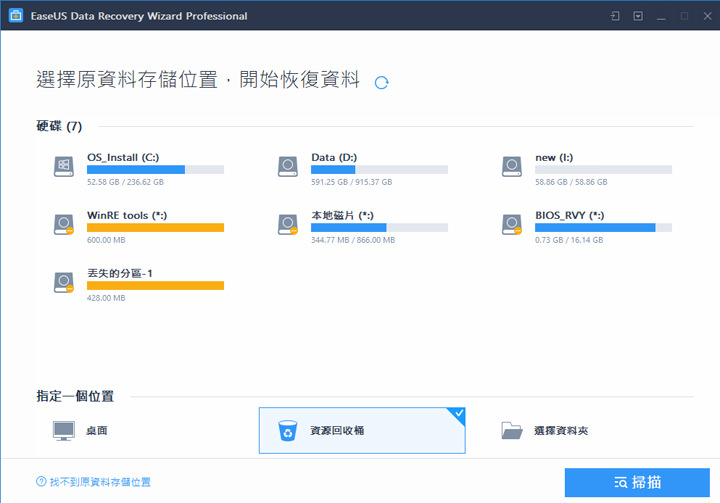Pick the BIOS_RVY partition icon
Image resolution: width=720 pixels, height=503 pixels.
click(512, 223)
